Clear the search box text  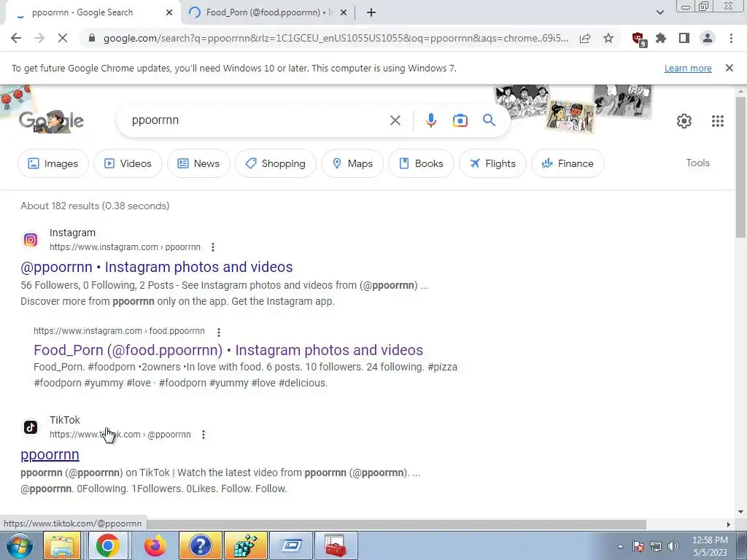(x=395, y=120)
